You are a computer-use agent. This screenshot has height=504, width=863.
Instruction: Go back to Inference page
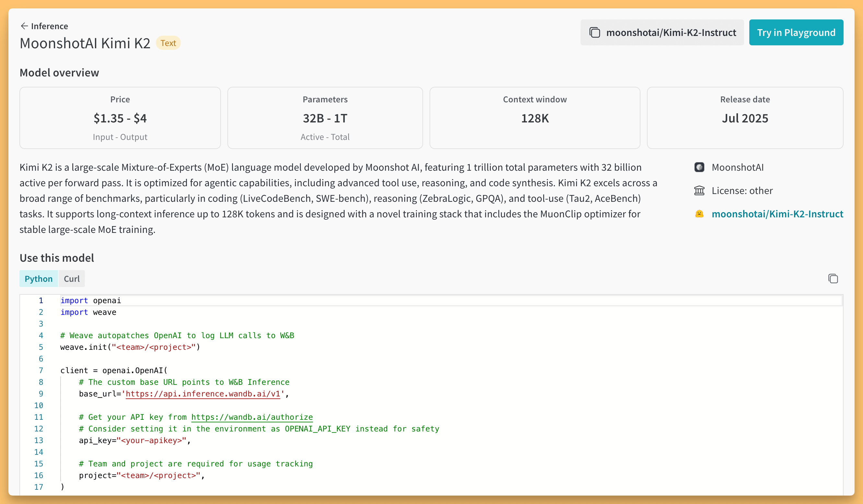pos(49,26)
